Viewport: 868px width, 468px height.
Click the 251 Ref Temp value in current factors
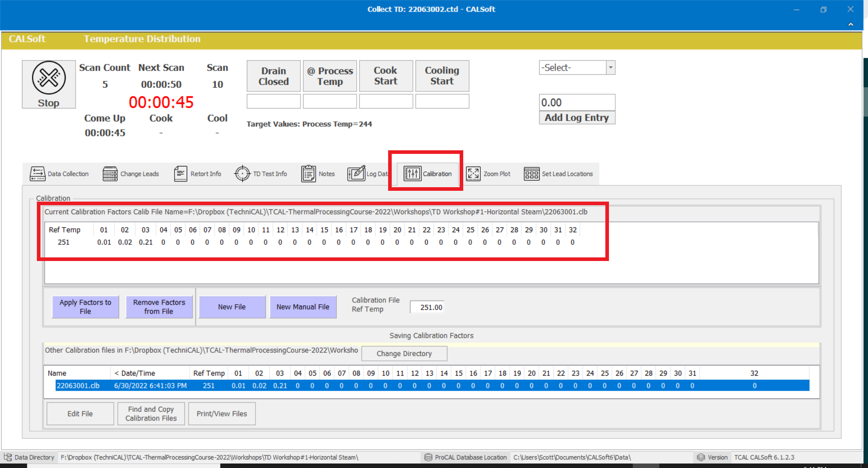64,242
